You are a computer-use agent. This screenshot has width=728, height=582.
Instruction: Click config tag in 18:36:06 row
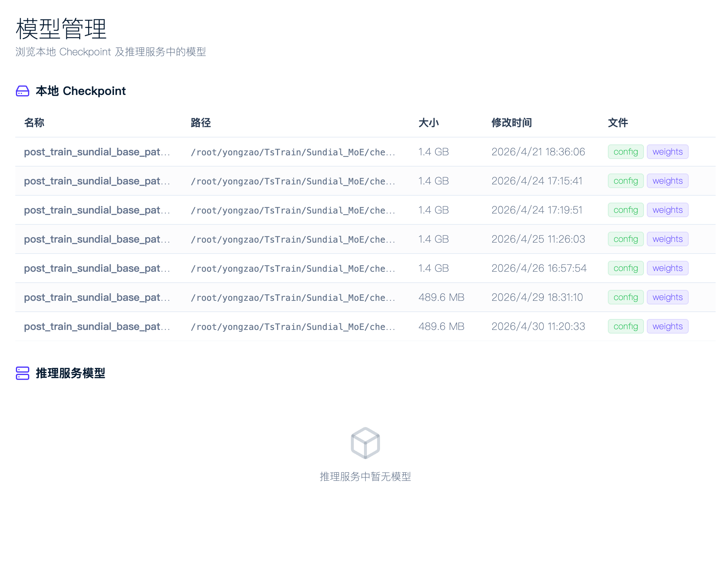(626, 152)
